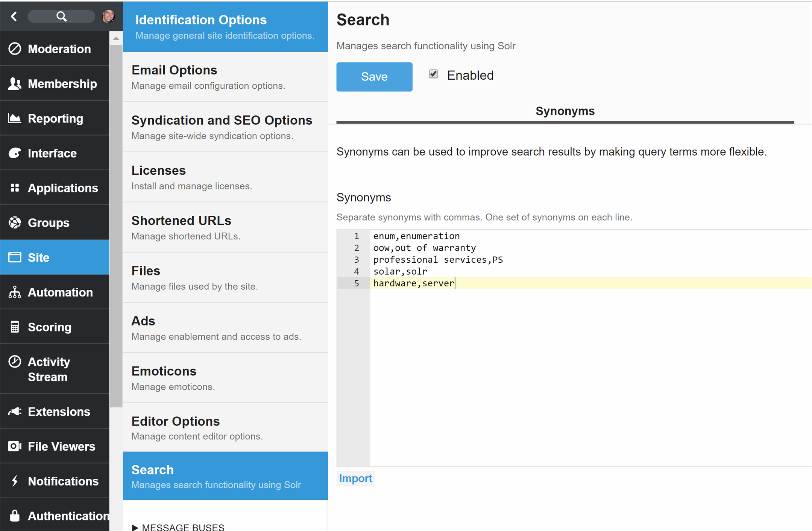
Task: Uncheck the Enabled checkbox
Action: 433,74
